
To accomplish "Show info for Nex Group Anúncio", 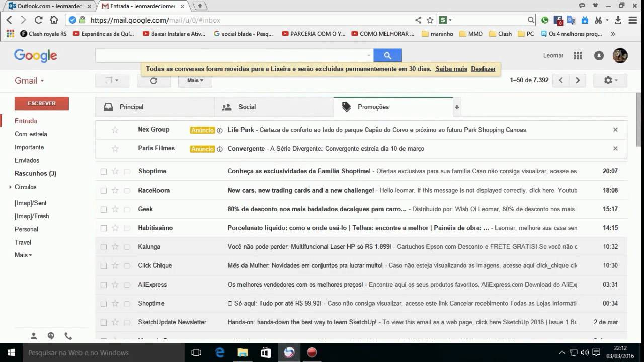I will 219,130.
